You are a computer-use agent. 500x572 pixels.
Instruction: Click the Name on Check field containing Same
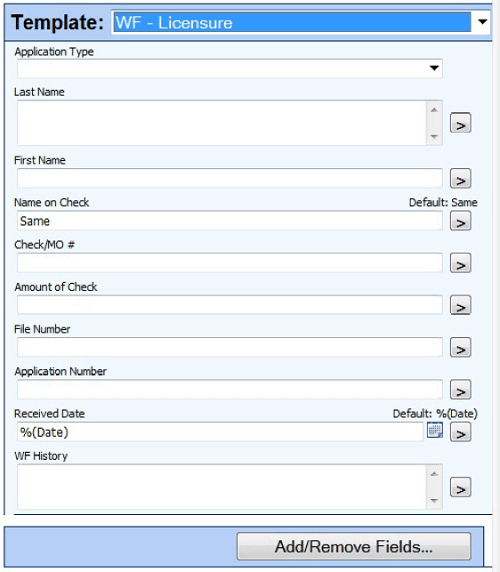point(230,221)
